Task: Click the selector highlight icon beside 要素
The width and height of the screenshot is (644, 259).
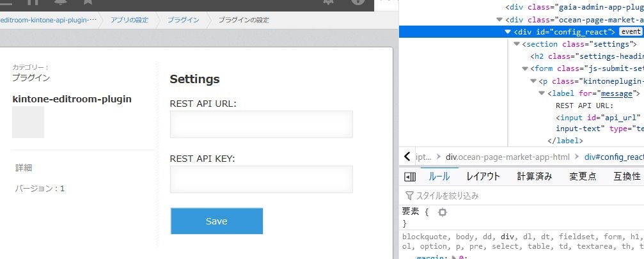Action: tap(442, 212)
